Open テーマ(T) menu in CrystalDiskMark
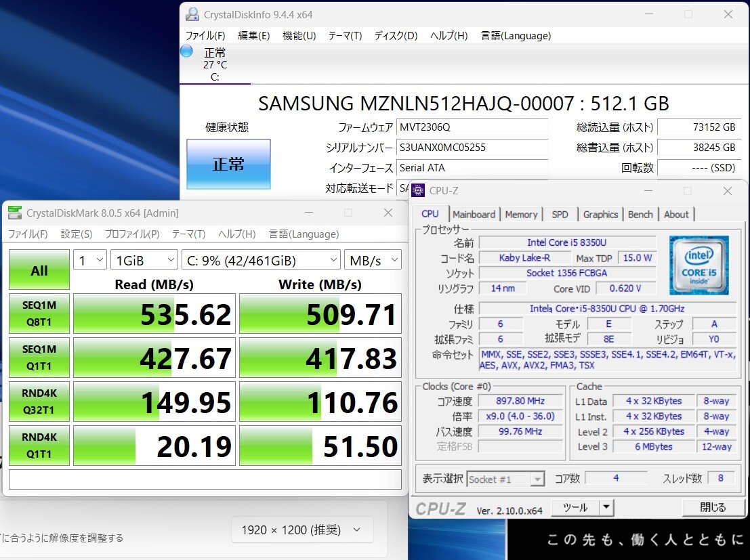This screenshot has height=560, width=750. pos(188,234)
